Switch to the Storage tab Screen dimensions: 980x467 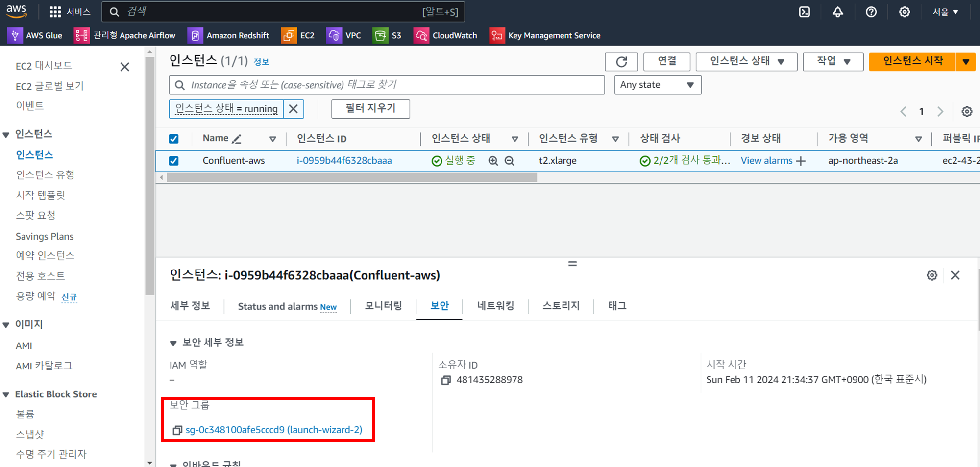pos(561,306)
